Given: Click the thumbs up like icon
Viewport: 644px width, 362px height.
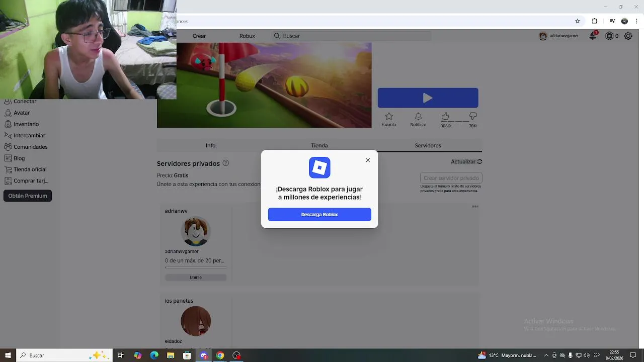Looking at the screenshot, I should (445, 117).
